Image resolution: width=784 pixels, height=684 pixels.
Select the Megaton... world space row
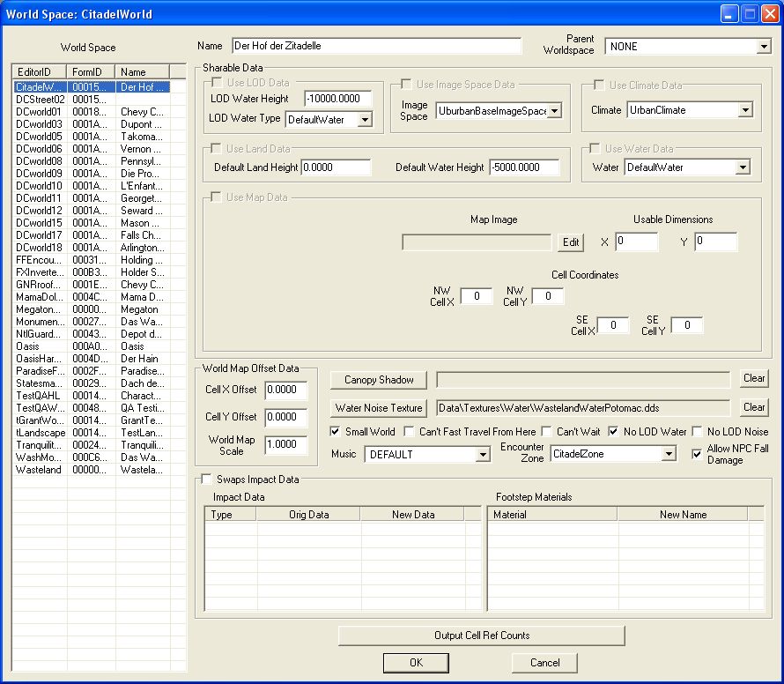tap(92, 309)
